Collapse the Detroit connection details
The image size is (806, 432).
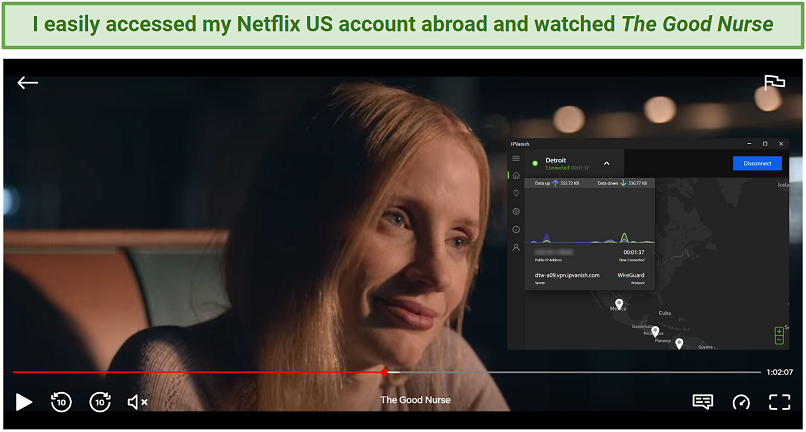coord(607,164)
